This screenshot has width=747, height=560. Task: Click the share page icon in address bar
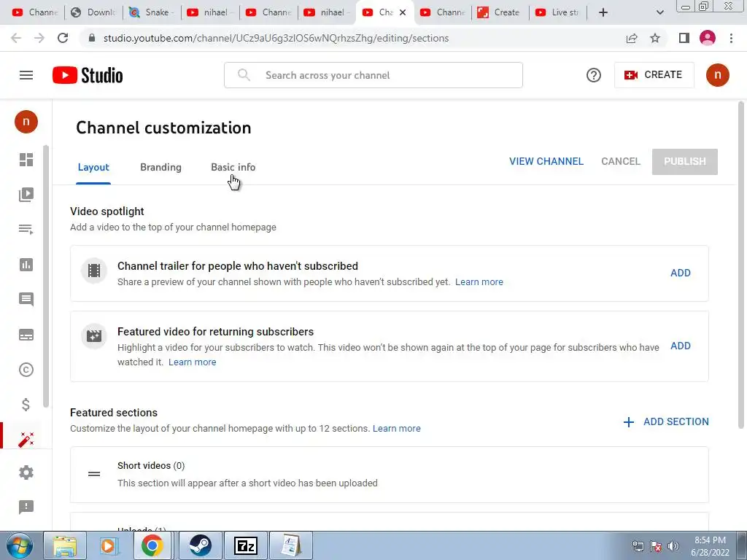coord(632,38)
